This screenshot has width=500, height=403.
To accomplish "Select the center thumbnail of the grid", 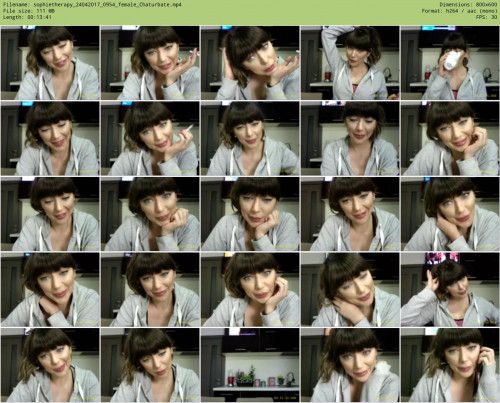I will coord(250,214).
